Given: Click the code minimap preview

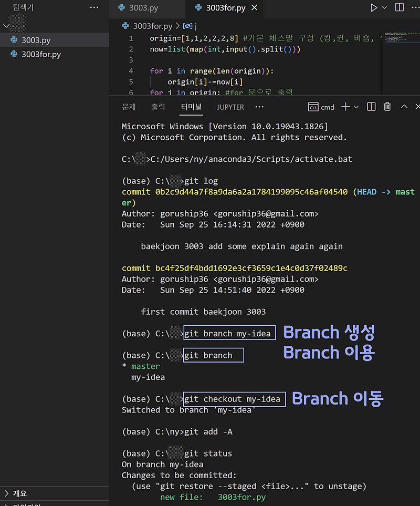Looking at the screenshot, I should [401, 37].
